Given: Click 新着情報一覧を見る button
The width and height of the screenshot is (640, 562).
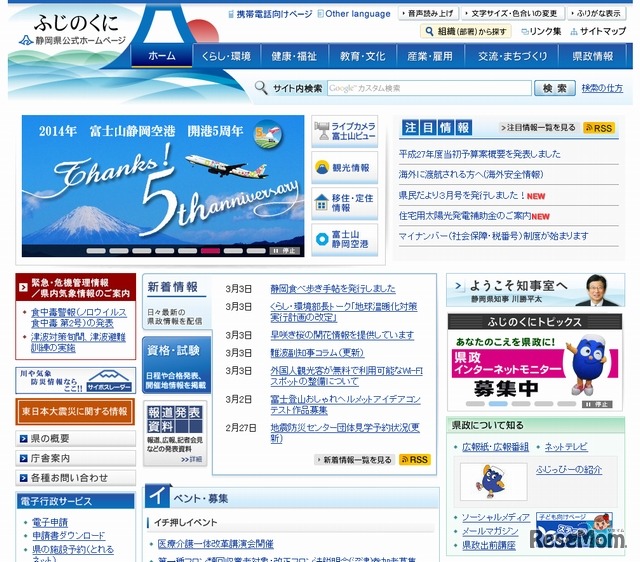Looking at the screenshot, I should click(x=354, y=460).
